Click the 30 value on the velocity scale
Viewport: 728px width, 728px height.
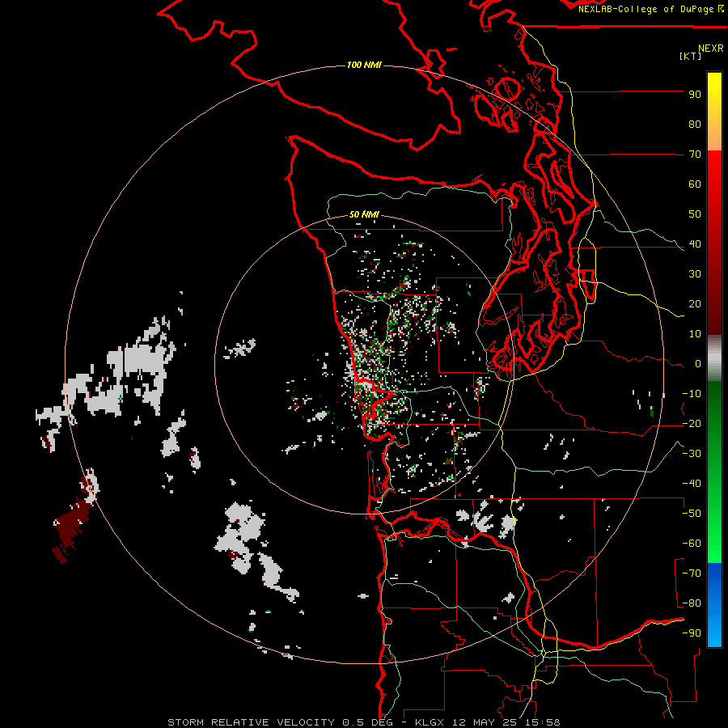pyautogui.click(x=695, y=274)
